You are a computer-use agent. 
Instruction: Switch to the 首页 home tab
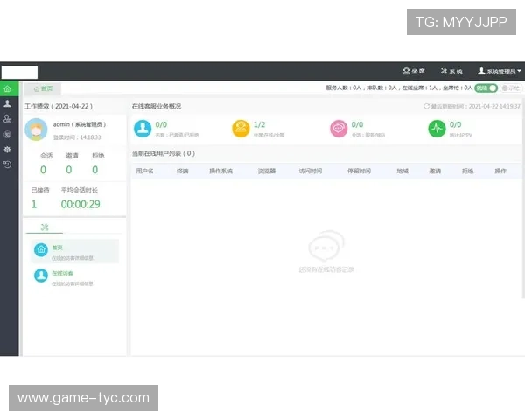click(43, 88)
